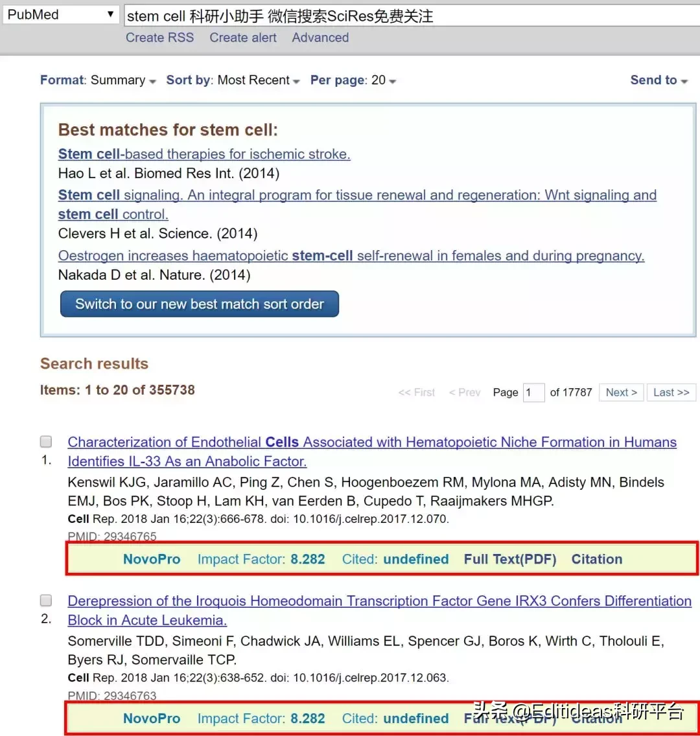This screenshot has width=700, height=736.
Task: Click the 'Search results' heading
Action: coord(94,363)
